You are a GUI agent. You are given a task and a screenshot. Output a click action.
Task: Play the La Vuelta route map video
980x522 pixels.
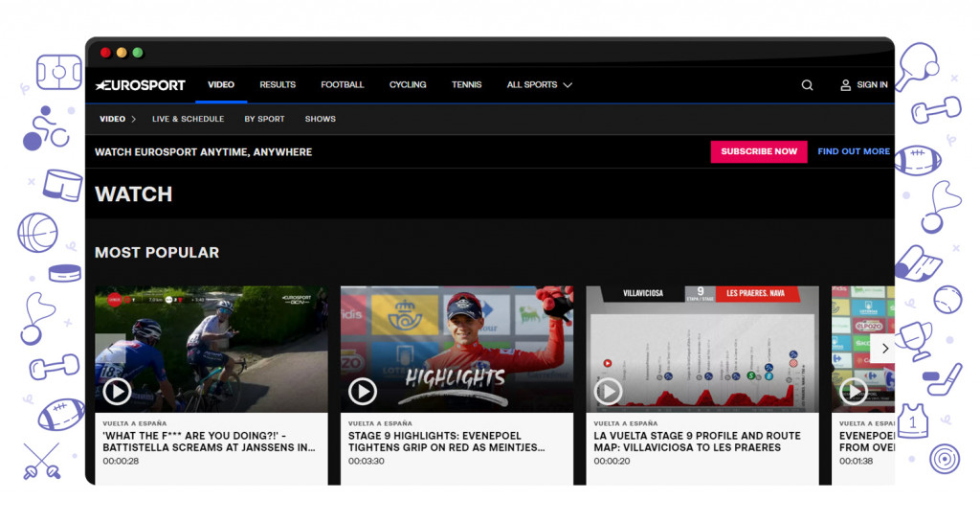point(608,391)
